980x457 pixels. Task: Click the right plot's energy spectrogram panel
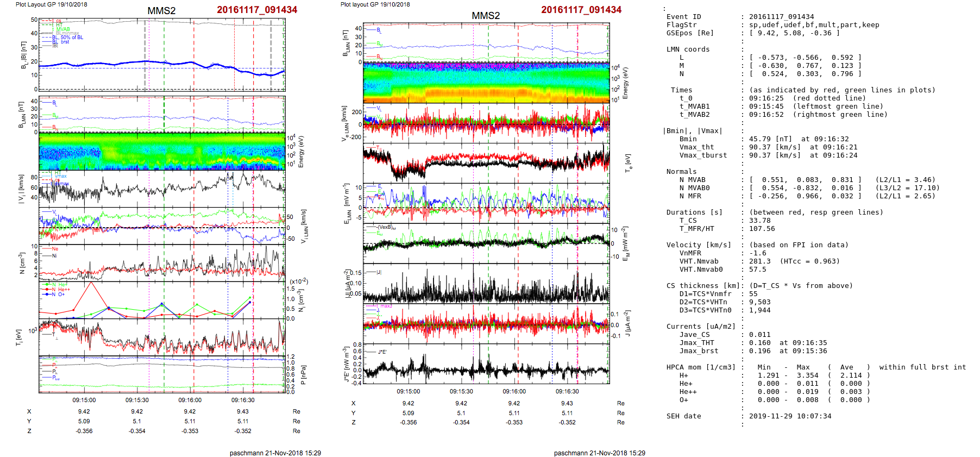[486, 82]
